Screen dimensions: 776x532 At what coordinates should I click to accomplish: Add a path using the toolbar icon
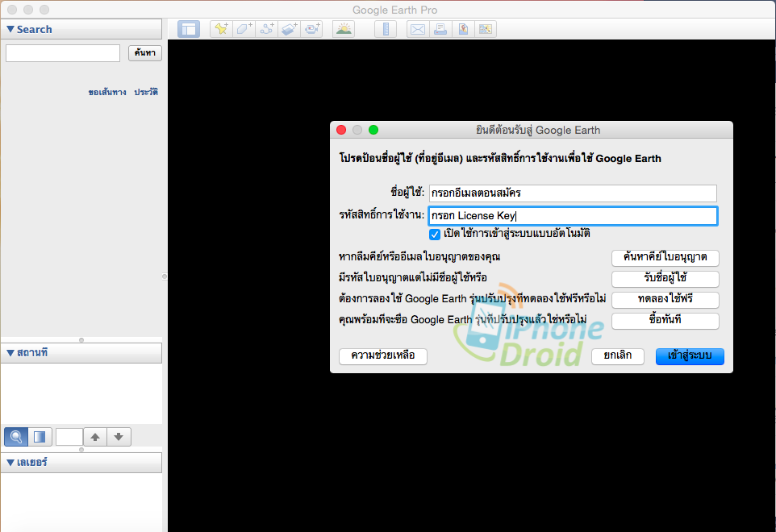[x=267, y=29]
